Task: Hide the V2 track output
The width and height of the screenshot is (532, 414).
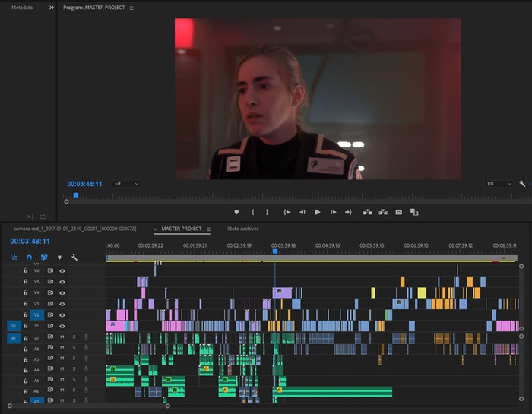Action: tap(62, 314)
